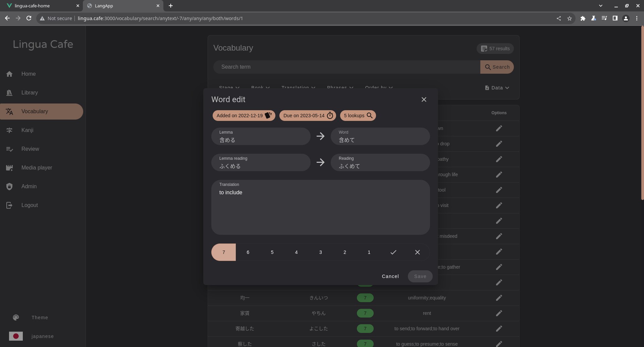The width and height of the screenshot is (644, 347).
Task: Click the edit pencil for 家賃 row
Action: click(x=499, y=313)
